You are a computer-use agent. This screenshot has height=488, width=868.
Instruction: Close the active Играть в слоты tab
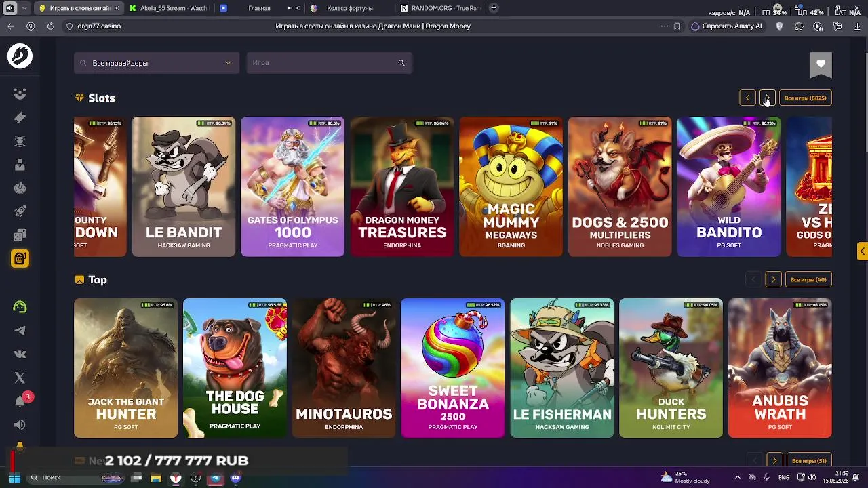[117, 8]
